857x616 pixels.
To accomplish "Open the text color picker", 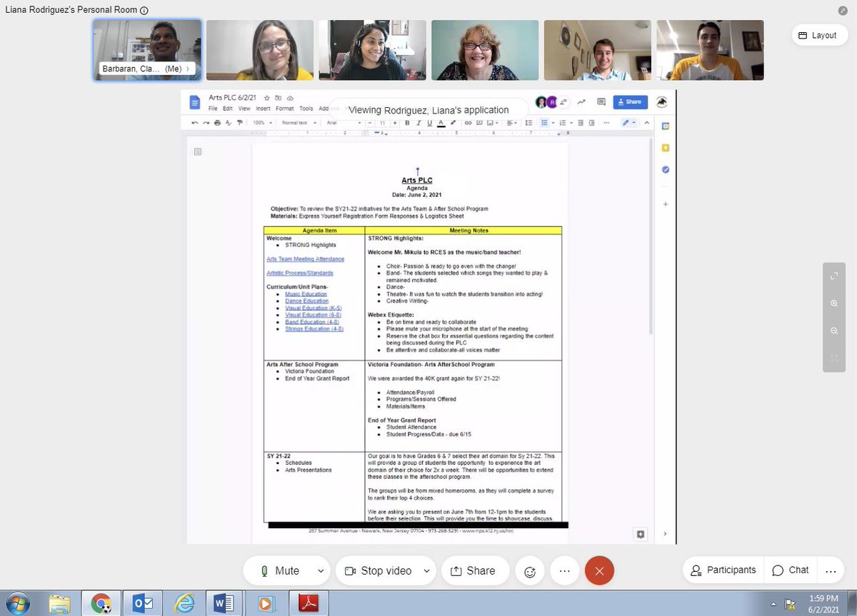I will 441,123.
